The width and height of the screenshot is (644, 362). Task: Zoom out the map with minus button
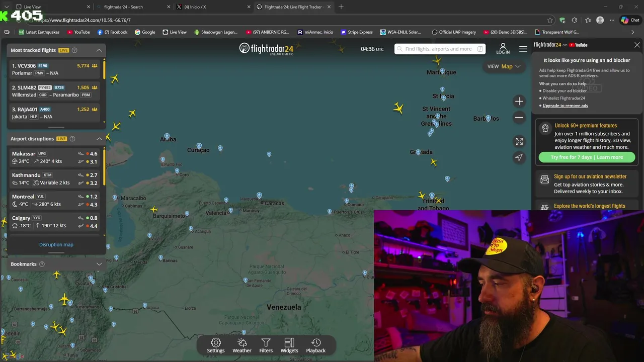[519, 117]
